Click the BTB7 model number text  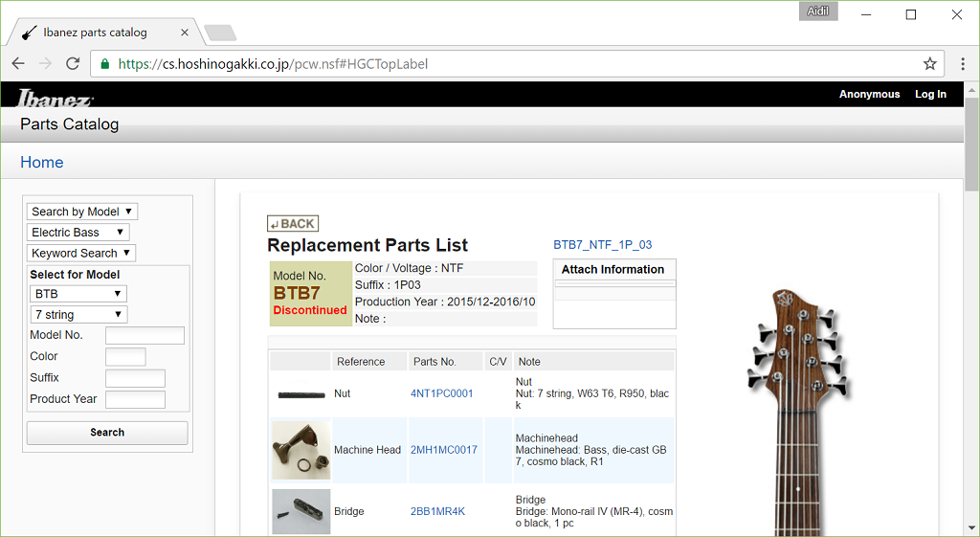click(297, 293)
